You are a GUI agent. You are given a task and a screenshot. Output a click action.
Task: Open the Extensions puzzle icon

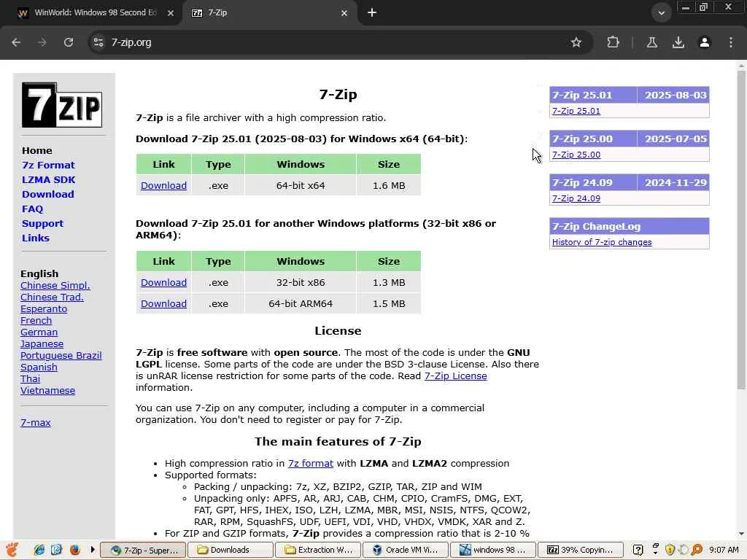point(613,42)
